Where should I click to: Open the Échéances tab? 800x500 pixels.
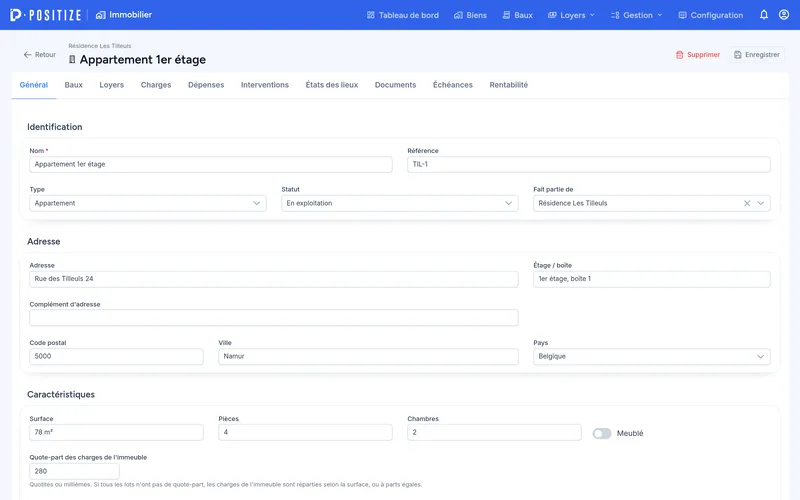click(x=453, y=85)
